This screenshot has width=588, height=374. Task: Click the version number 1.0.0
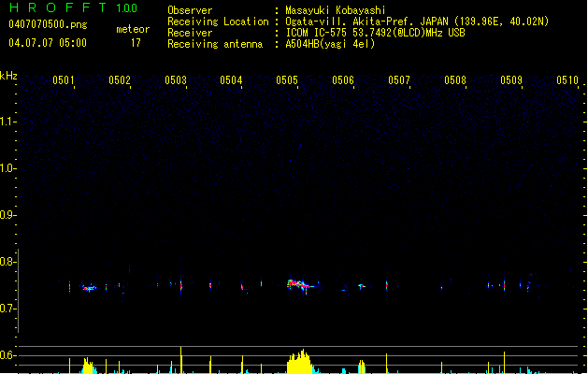pos(127,8)
